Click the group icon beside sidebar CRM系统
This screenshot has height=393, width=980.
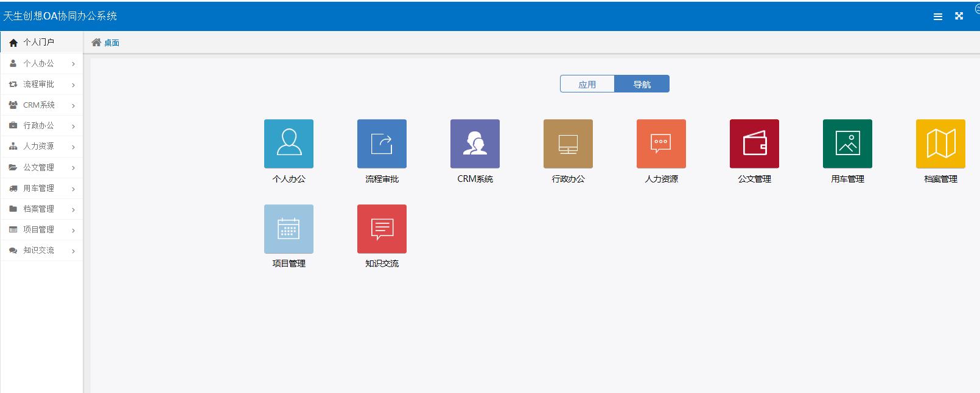point(13,105)
